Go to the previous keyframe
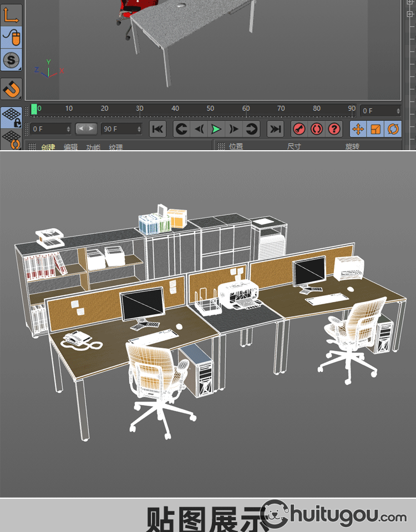Image resolution: width=416 pixels, height=532 pixels. point(181,129)
